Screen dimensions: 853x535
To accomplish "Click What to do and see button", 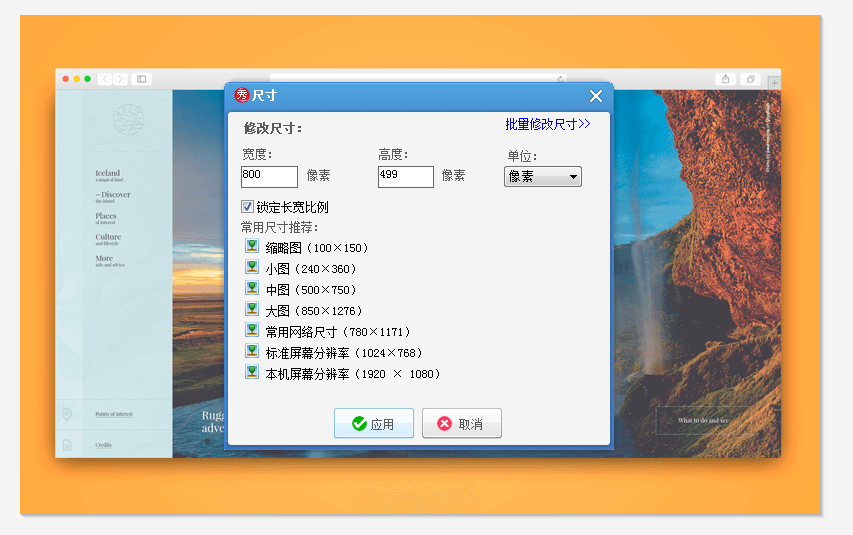I will (703, 420).
